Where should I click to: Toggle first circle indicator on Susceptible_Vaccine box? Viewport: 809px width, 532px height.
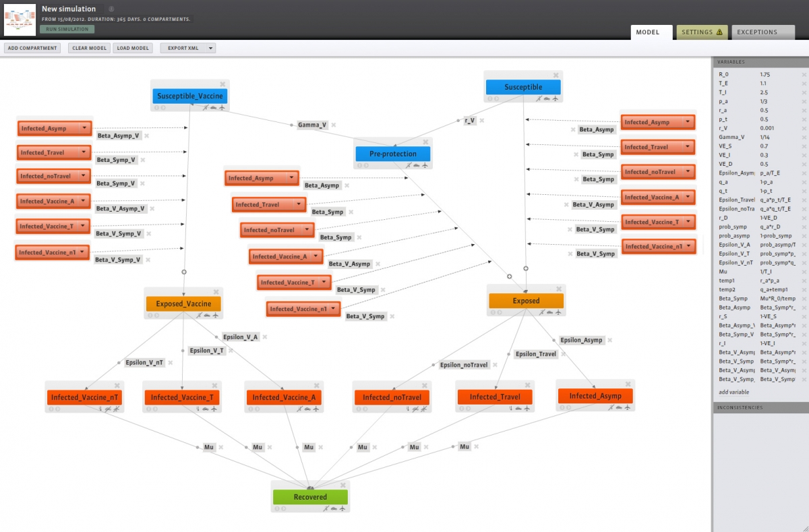pos(156,107)
